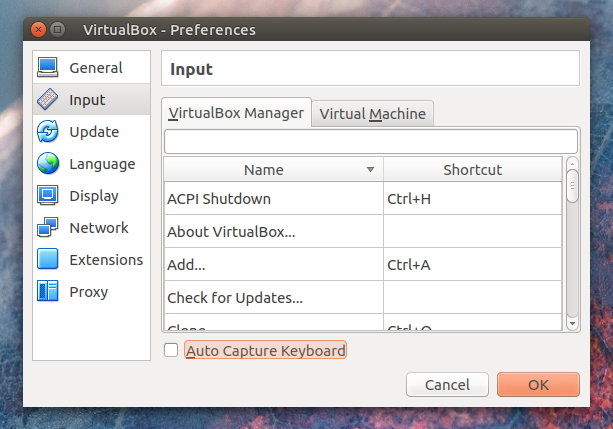The image size is (613, 429).
Task: Click the scrollbar down arrow
Action: 572,324
